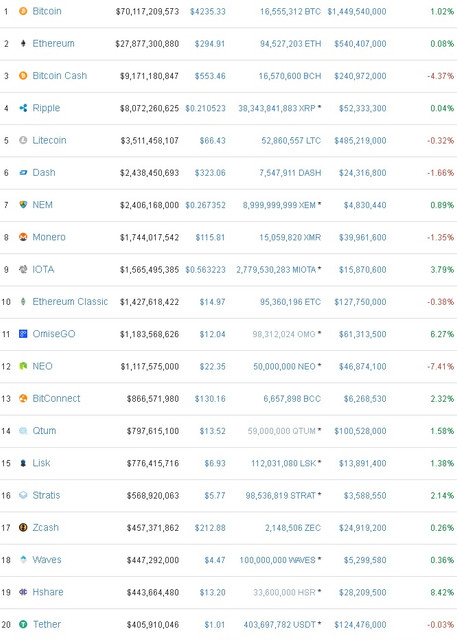
Task: Click the IOTA logo icon
Action: [x=23, y=269]
